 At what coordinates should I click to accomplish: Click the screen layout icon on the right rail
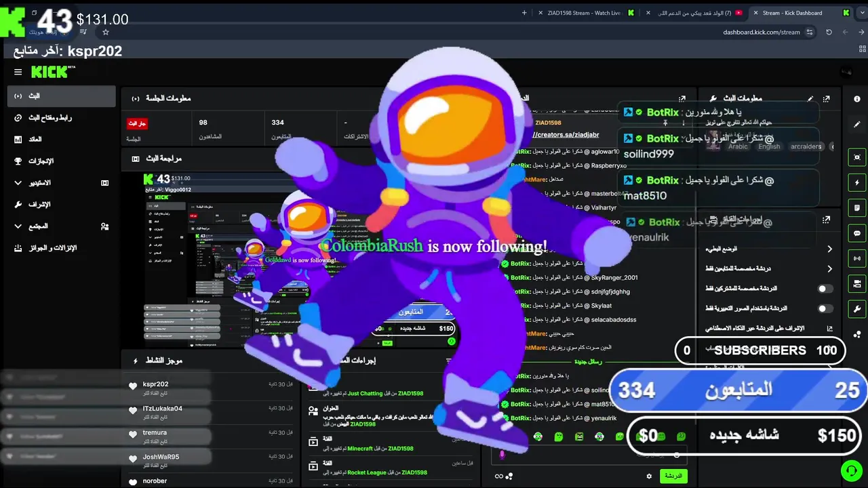[857, 283]
